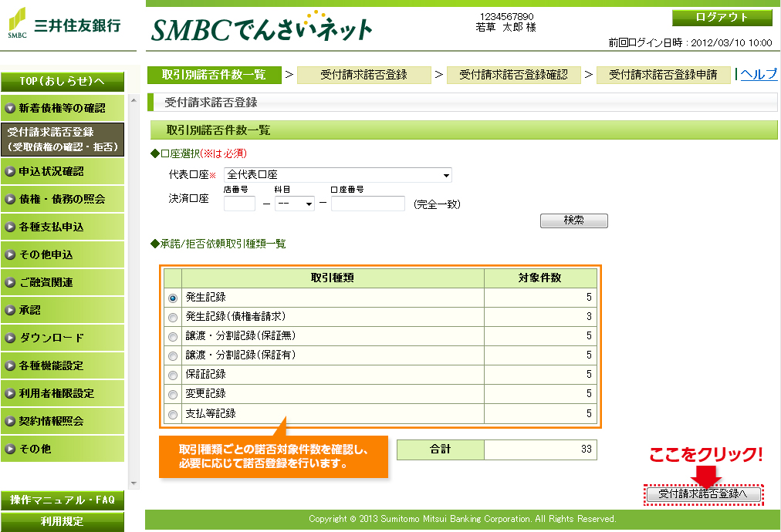Click 受付請求諾否登録確認 step tab

click(513, 75)
